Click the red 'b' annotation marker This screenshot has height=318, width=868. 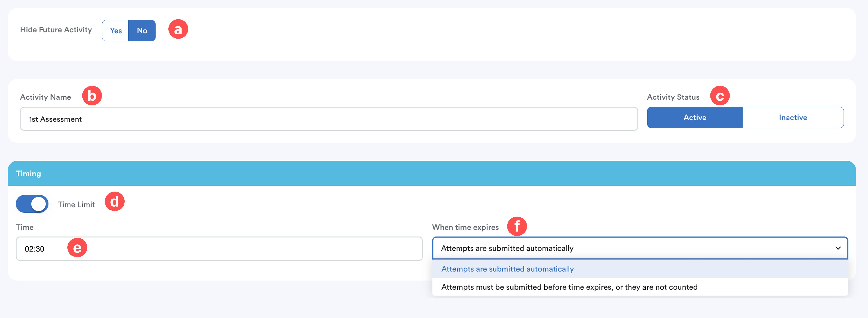92,96
